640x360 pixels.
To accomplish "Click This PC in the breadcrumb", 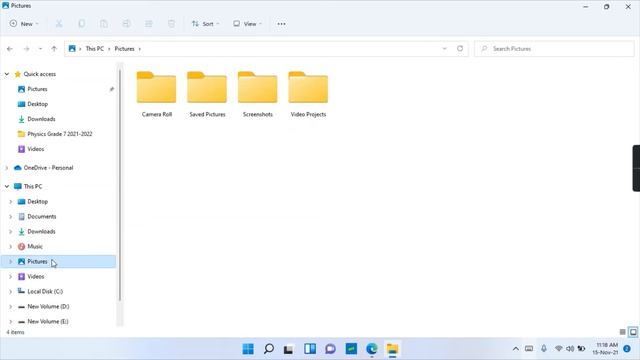I will coord(95,49).
